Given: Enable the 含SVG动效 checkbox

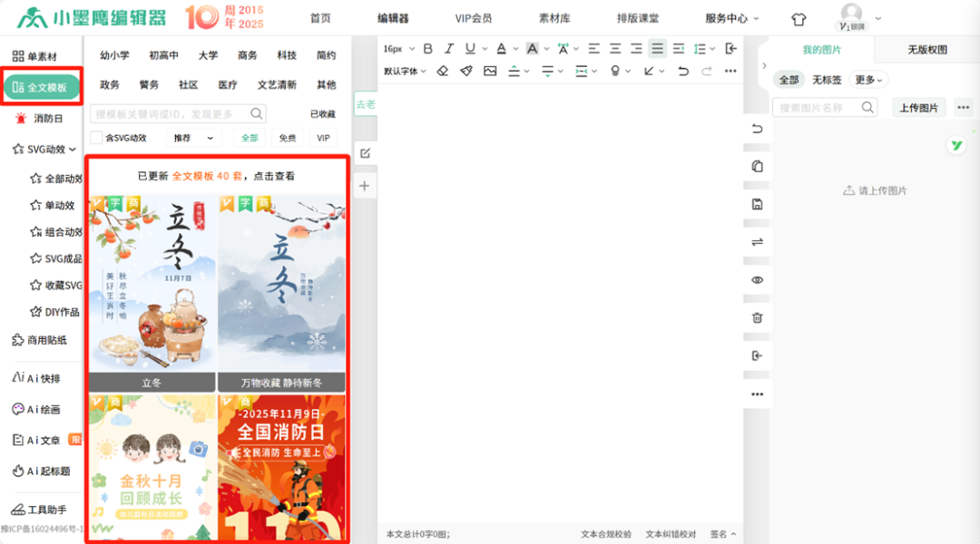Looking at the screenshot, I should click(x=96, y=138).
